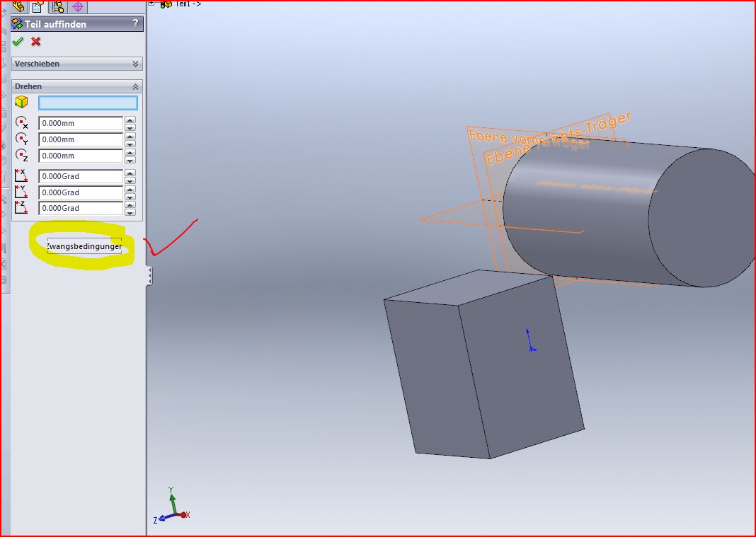
Task: Click the rotation origin X field
Action: click(81, 123)
